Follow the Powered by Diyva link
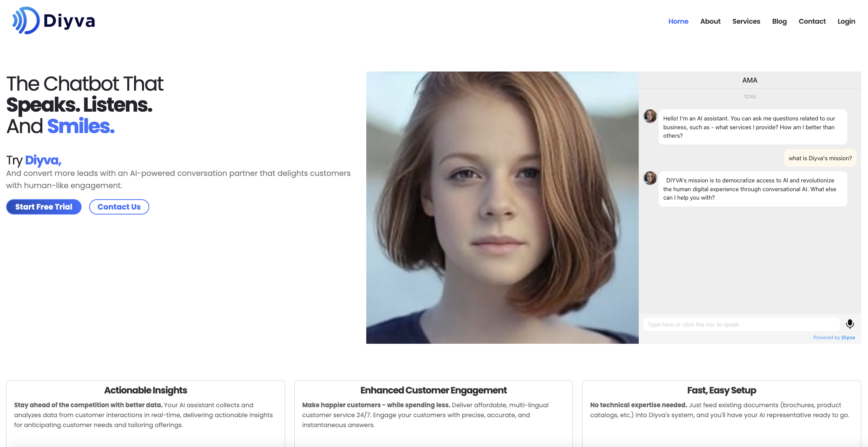 pyautogui.click(x=834, y=337)
